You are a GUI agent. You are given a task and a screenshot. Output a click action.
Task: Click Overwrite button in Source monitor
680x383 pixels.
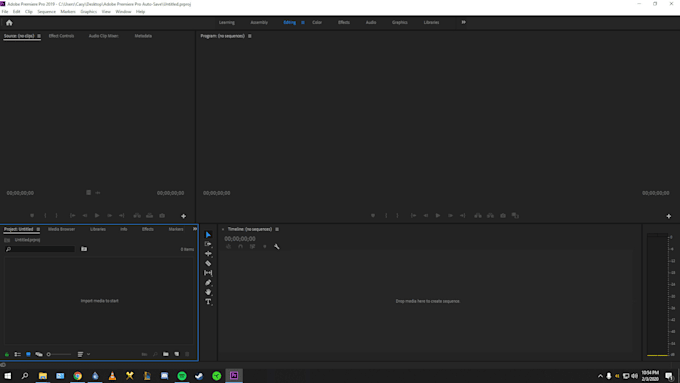point(150,216)
